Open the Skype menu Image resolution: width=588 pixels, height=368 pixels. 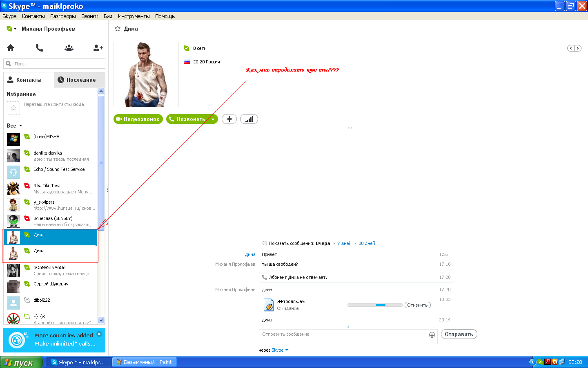click(9, 16)
